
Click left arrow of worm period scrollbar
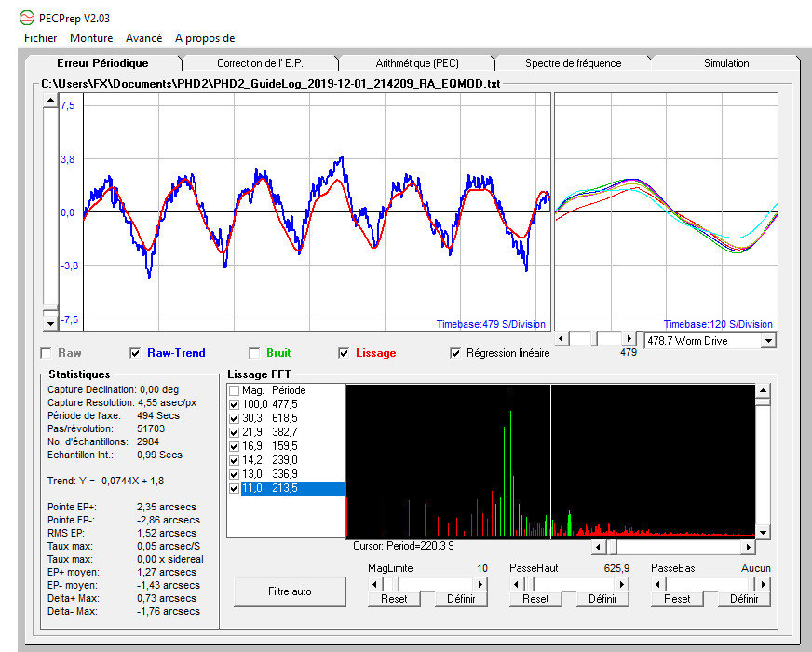[x=562, y=339]
